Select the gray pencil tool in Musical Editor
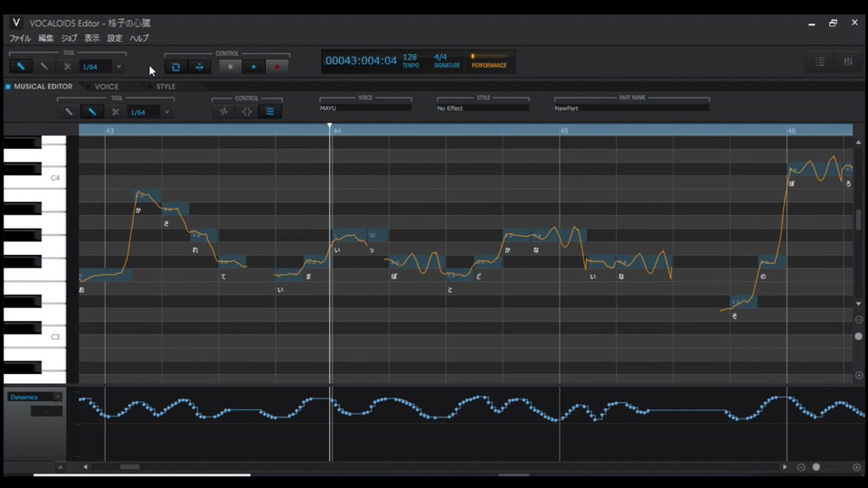The width and height of the screenshot is (868, 488). coord(69,112)
